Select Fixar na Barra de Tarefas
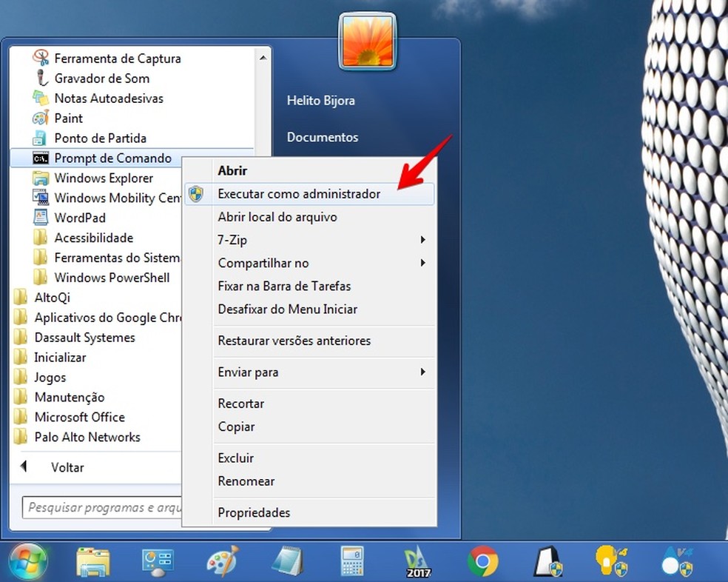 point(284,286)
